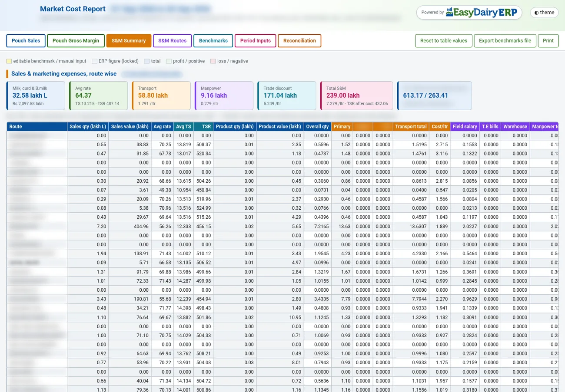Select the field salary cell 2.0227
Image resolution: width=565 pixels, height=392 pixels.
465,227
